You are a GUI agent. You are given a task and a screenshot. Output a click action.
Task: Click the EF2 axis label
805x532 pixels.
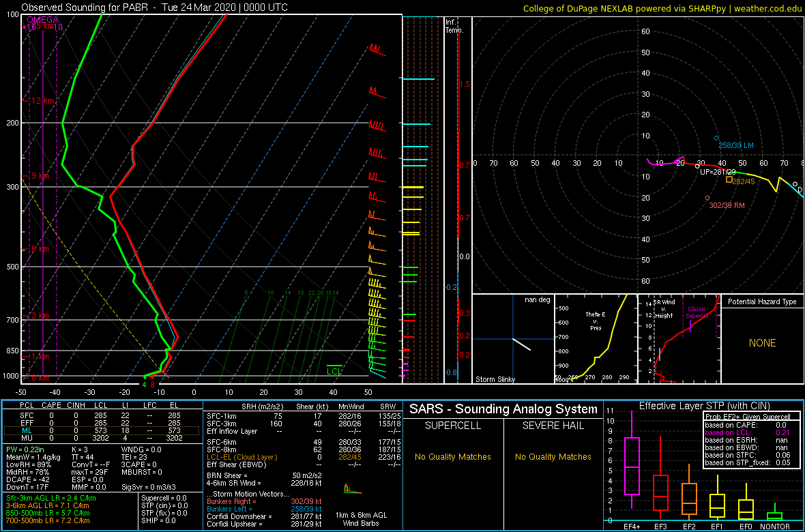tap(689, 527)
